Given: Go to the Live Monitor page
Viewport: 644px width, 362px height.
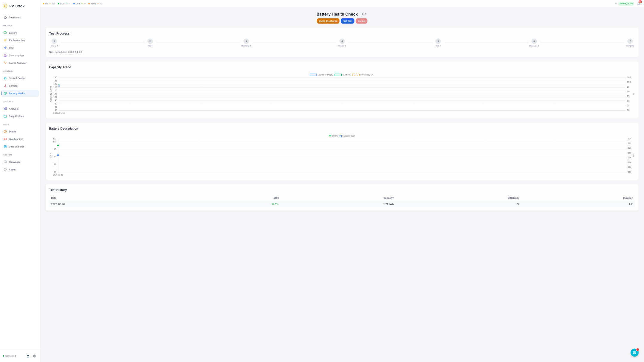Looking at the screenshot, I should point(16,139).
